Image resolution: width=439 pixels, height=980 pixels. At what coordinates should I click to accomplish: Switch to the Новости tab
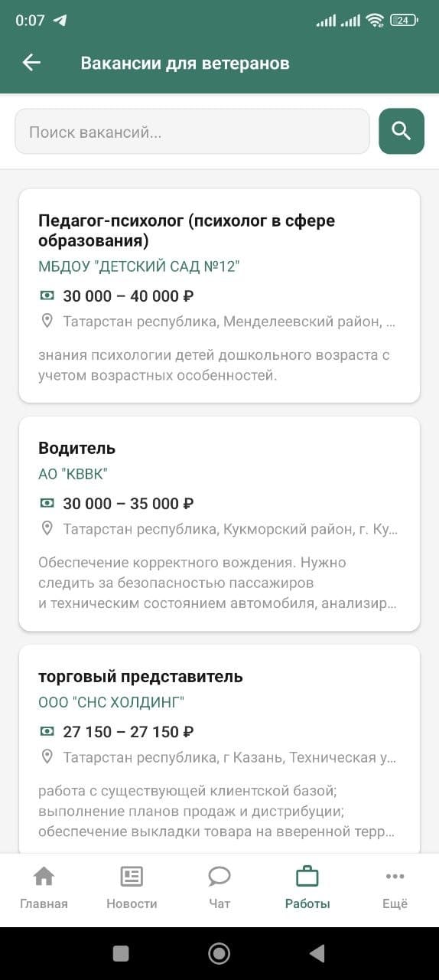click(132, 888)
